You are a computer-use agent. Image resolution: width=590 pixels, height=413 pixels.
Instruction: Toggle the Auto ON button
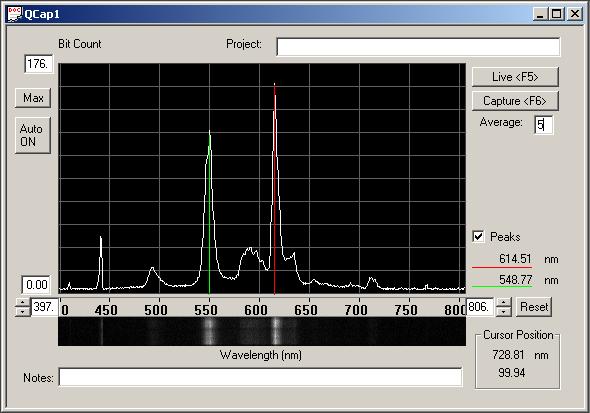click(33, 135)
